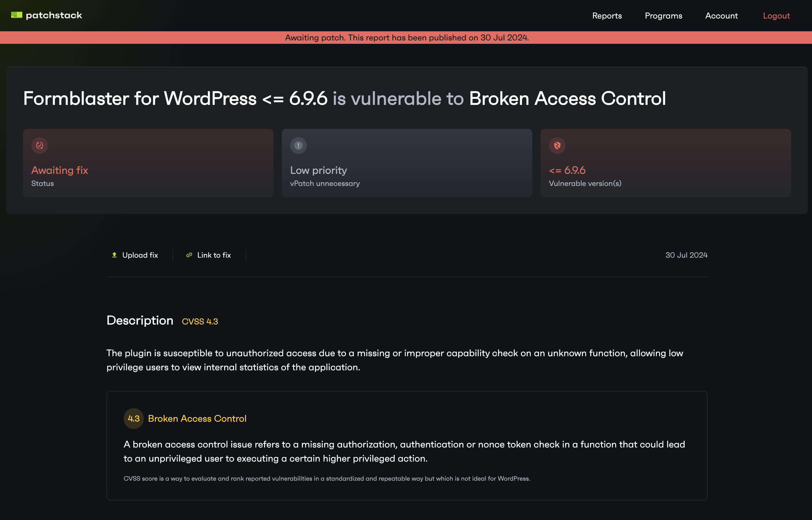Select the Awaiting fix status card
The image size is (812, 520).
pyautogui.click(x=148, y=163)
